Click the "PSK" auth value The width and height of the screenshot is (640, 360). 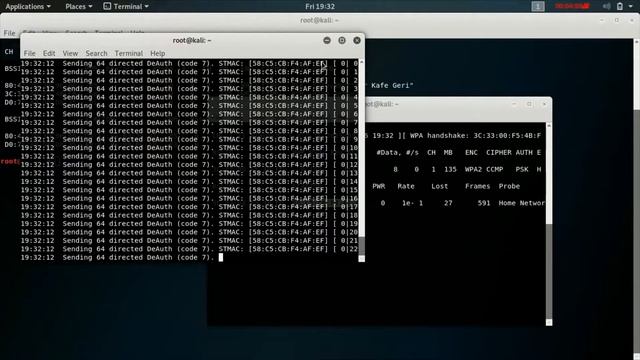point(522,169)
